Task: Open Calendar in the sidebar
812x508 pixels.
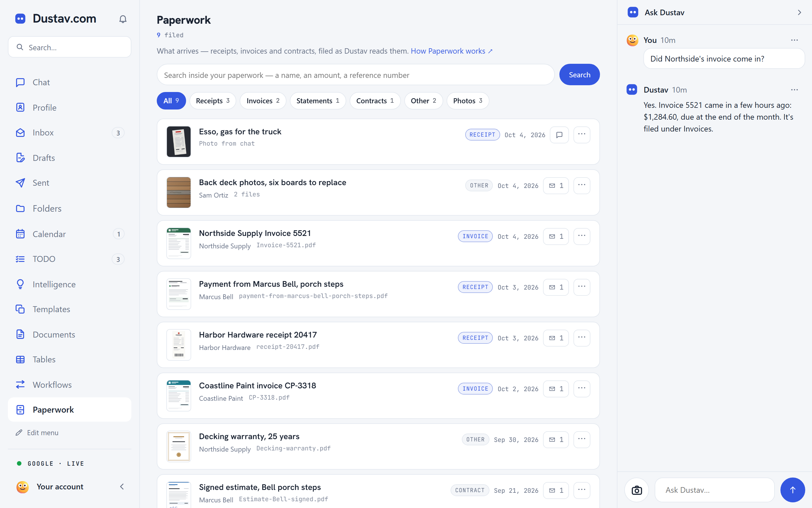Action: point(69,234)
